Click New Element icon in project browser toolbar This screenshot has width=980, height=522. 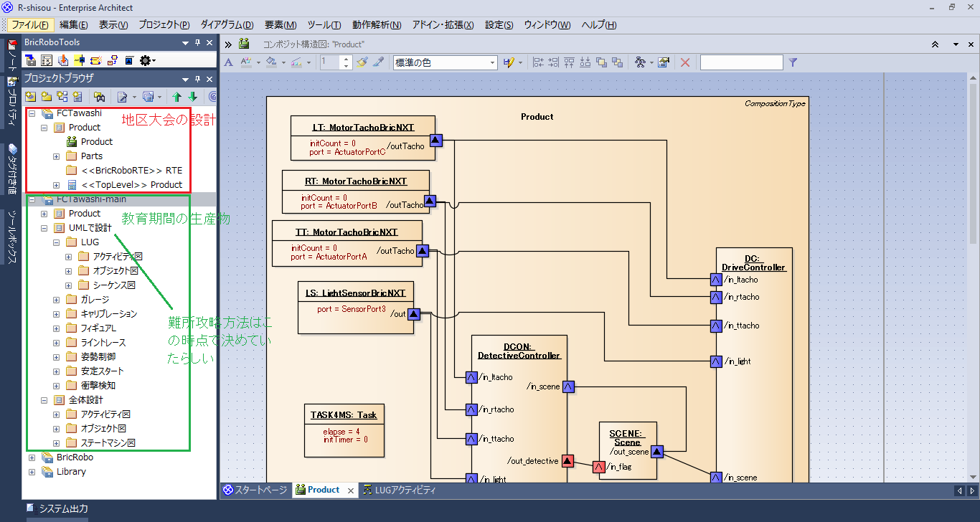point(77,96)
